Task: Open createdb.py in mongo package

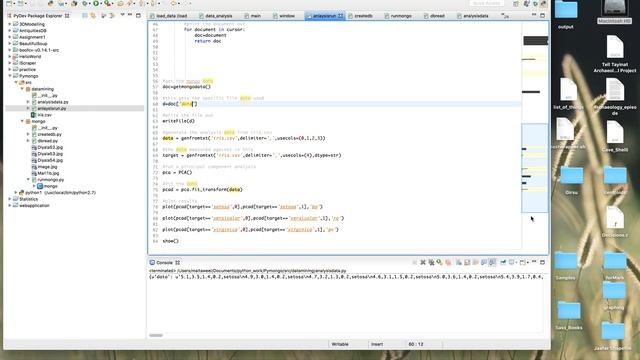Action: 49,134
